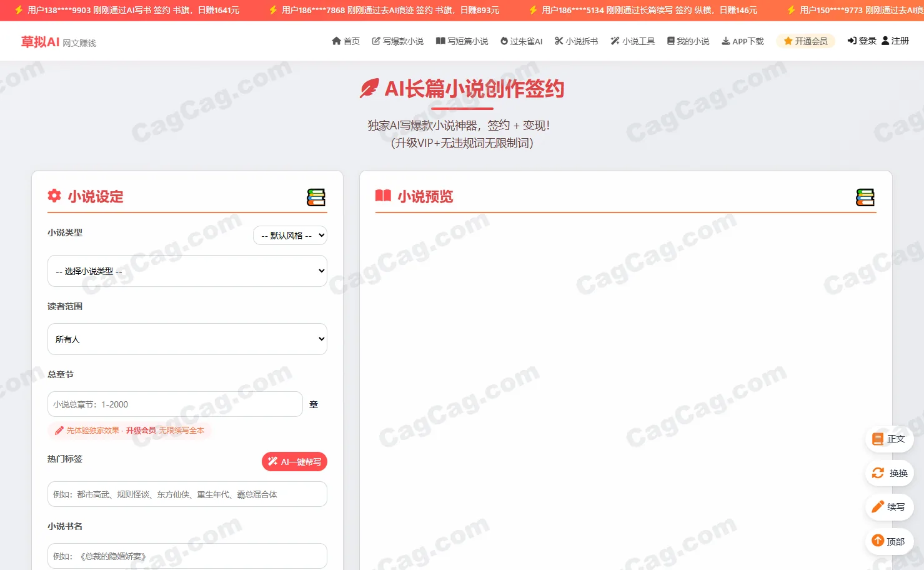This screenshot has height=570, width=924.
Task: Click the APP下载 download link
Action: tap(742, 41)
